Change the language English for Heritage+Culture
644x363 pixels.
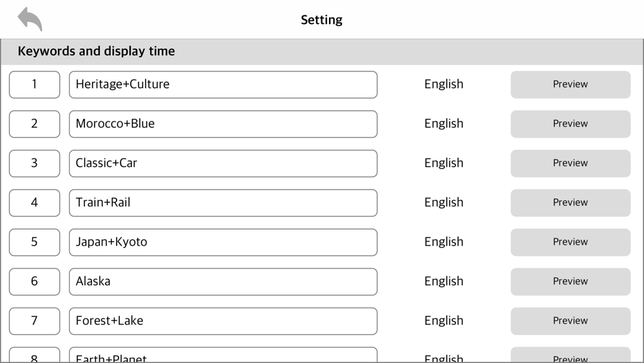point(444,84)
